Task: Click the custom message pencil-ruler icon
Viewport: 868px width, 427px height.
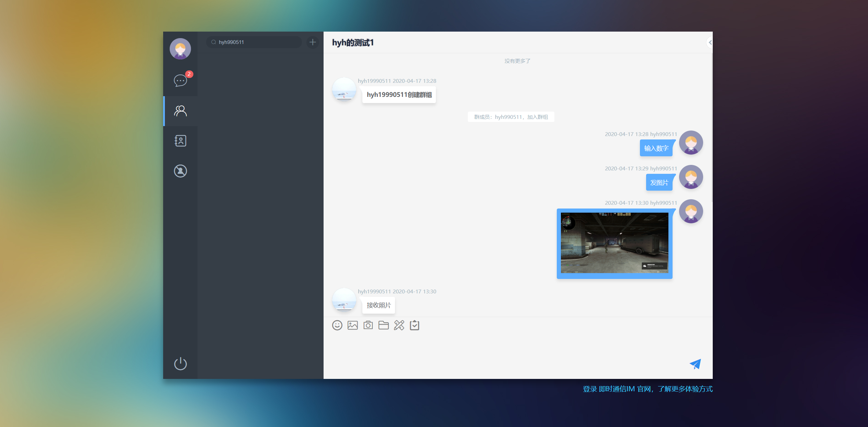Action: click(x=399, y=325)
